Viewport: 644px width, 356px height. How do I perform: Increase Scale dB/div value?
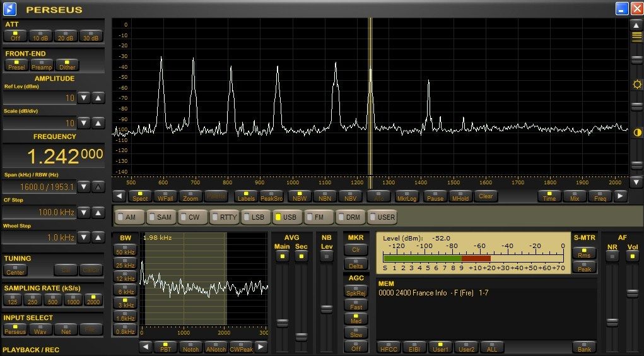(98, 123)
